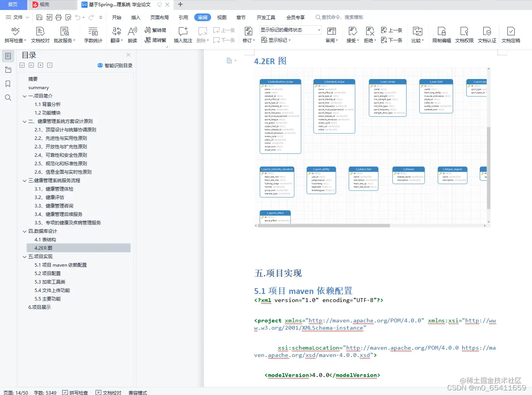This screenshot has width=532, height=395.
Task: Click the 页面: 14/50 page indicator
Action: [16, 392]
